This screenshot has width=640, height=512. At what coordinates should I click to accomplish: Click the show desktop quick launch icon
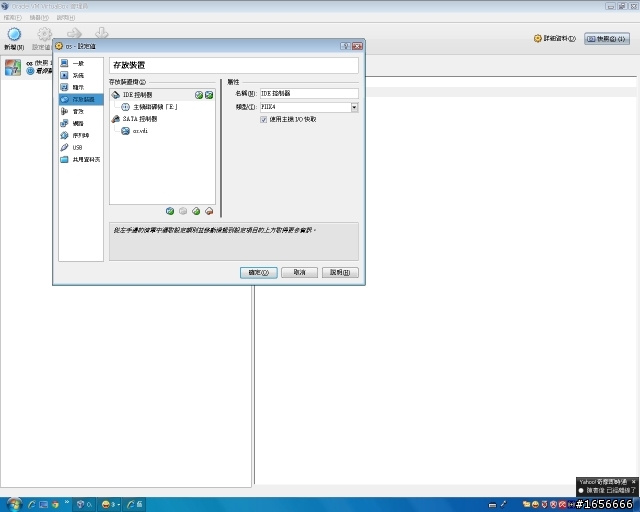tap(43, 505)
